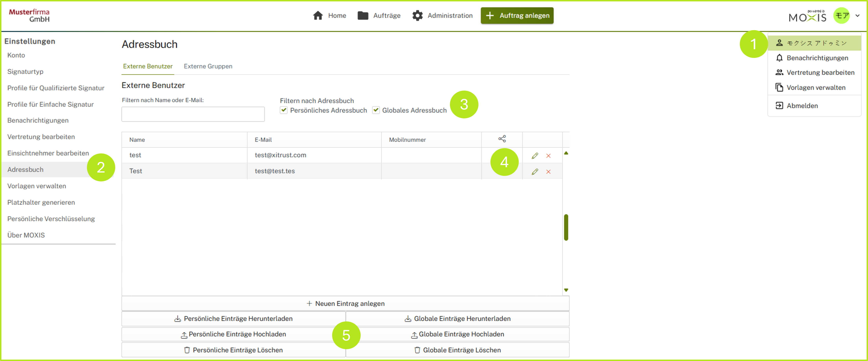
Task: Click the Aufträge folder icon
Action: pos(363,16)
